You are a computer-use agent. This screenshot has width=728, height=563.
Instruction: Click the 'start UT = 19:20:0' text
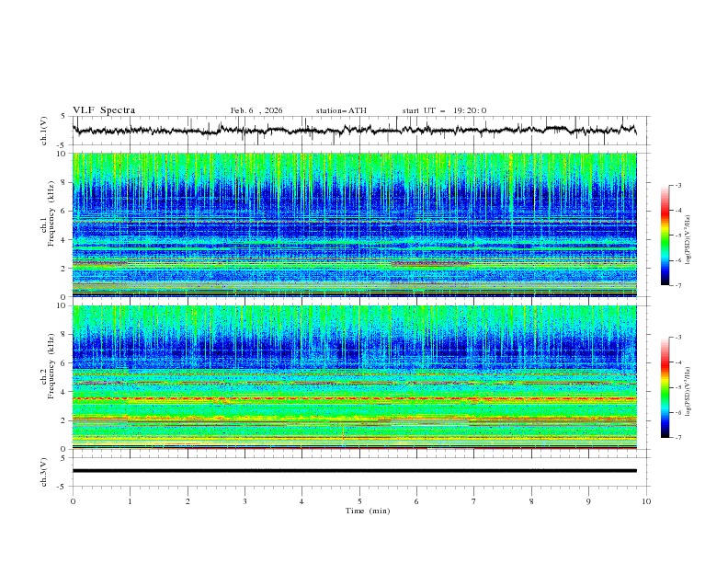pyautogui.click(x=444, y=110)
